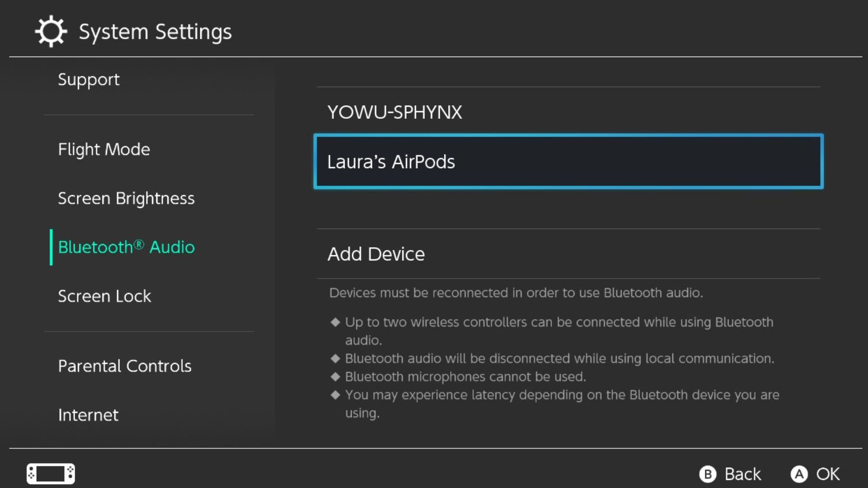Click the battery/console status icon

[x=50, y=474]
